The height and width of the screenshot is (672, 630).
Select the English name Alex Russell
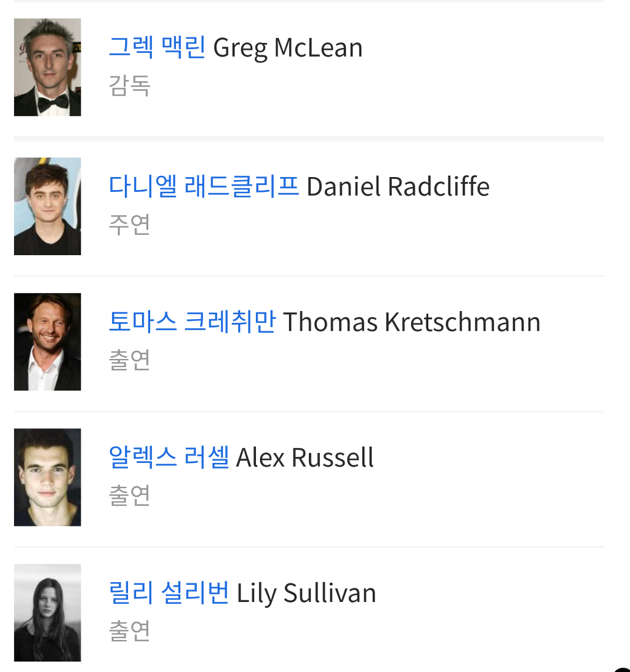[x=305, y=457]
